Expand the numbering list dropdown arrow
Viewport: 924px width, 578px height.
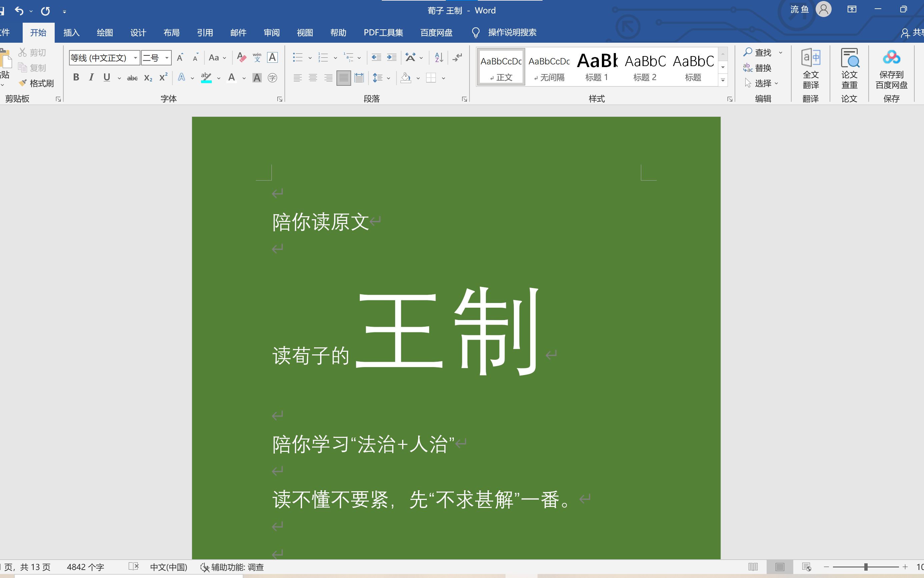[335, 58]
